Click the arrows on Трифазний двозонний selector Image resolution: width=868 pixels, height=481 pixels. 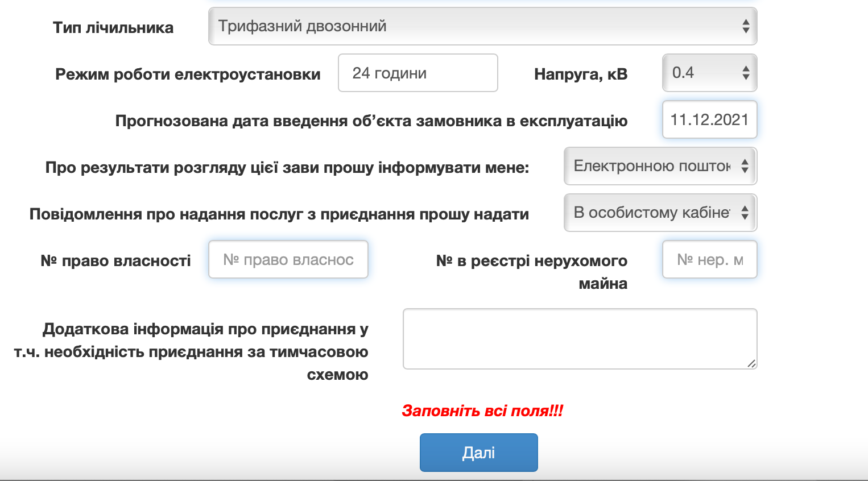746,26
